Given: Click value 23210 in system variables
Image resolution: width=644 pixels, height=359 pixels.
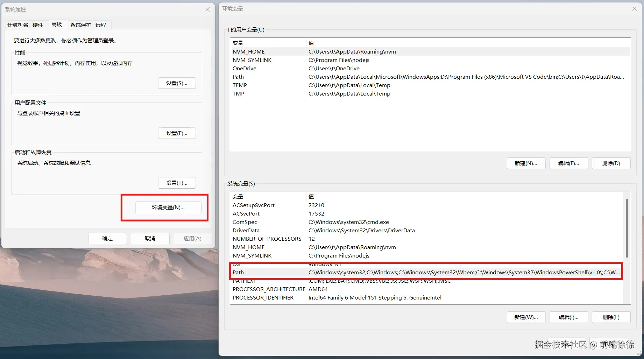Looking at the screenshot, I should click(x=317, y=205).
